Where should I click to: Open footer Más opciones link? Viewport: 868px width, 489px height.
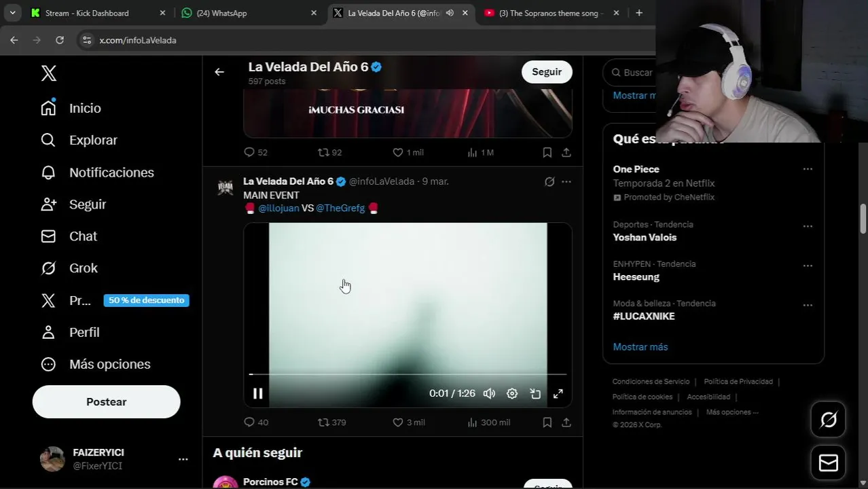tap(732, 412)
